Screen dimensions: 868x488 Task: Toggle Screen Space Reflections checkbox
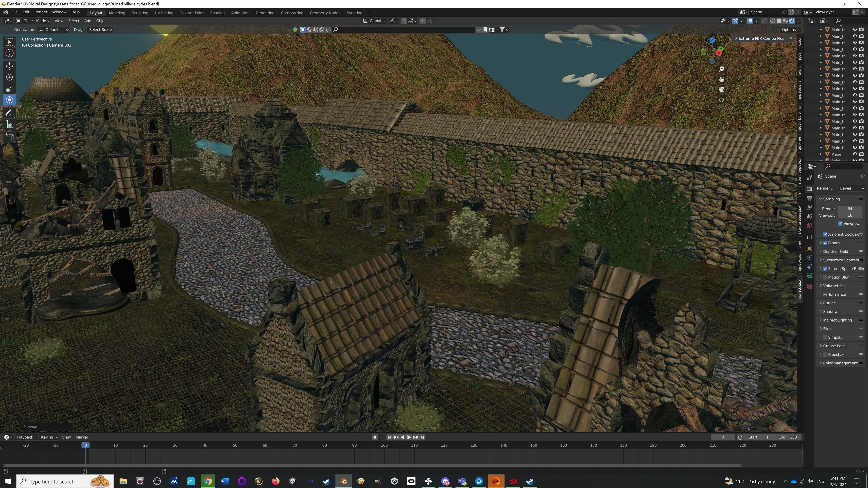(x=825, y=269)
